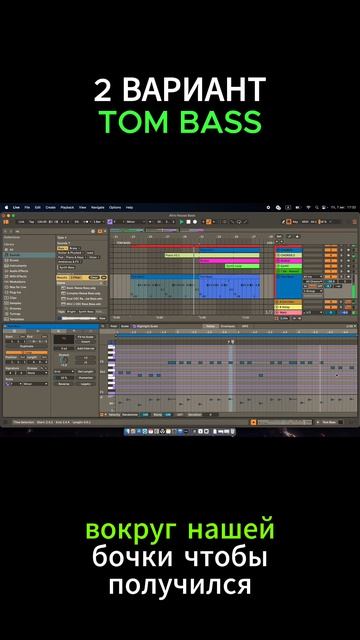The image size is (360, 640).
Task: Toggle the purple Scale Mode icon
Action: coord(110,222)
